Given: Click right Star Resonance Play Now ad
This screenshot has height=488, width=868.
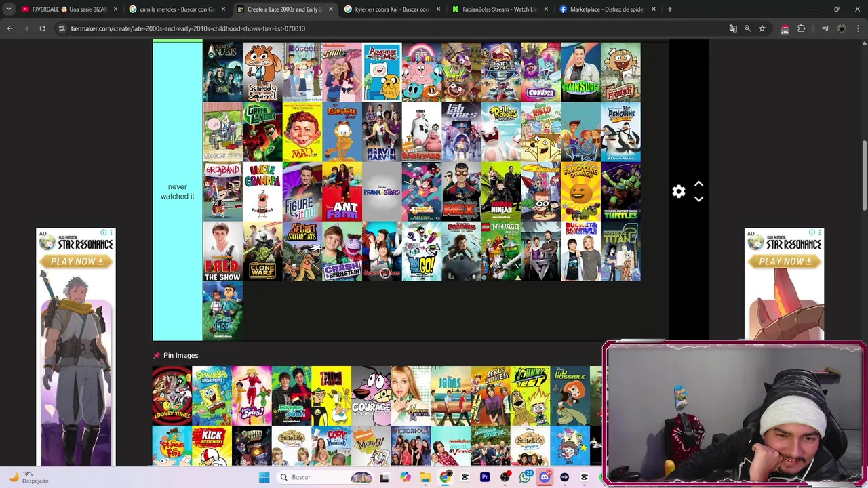Looking at the screenshot, I should point(784,284).
